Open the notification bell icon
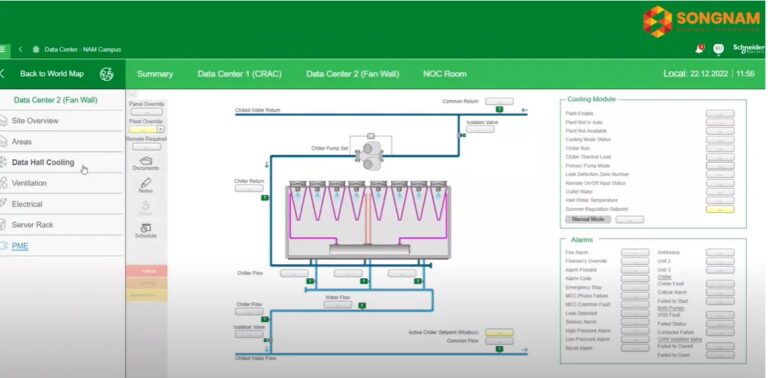768x378 pixels. 700,48
